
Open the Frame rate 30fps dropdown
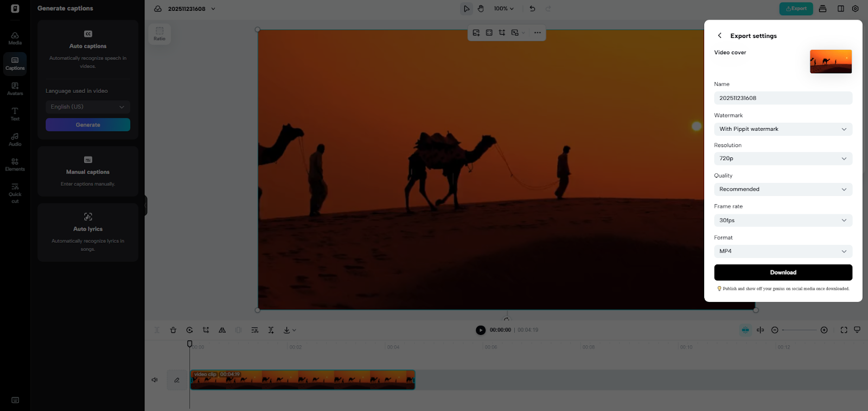pyautogui.click(x=783, y=220)
